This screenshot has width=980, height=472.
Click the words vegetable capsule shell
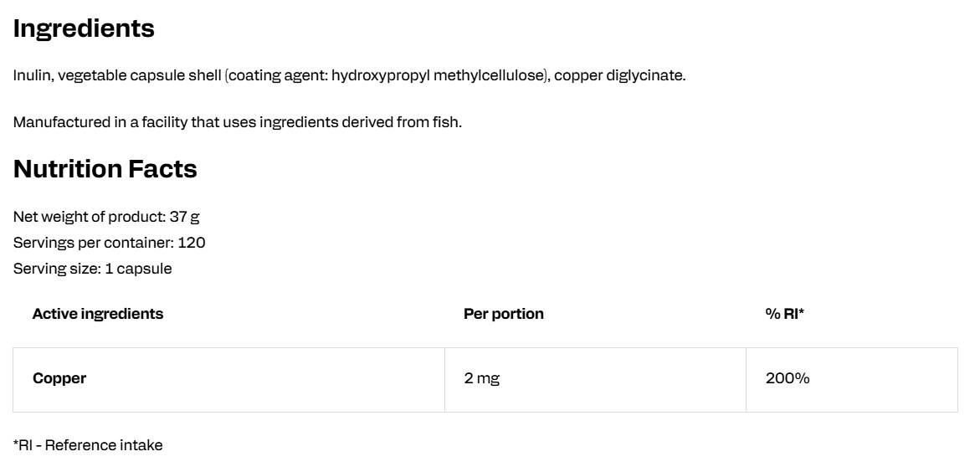tap(140, 76)
